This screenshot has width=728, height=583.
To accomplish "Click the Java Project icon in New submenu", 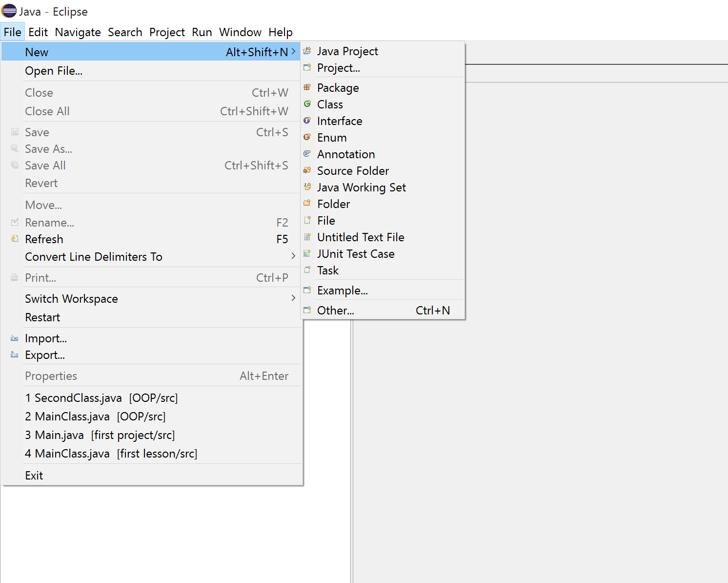I will 307,51.
